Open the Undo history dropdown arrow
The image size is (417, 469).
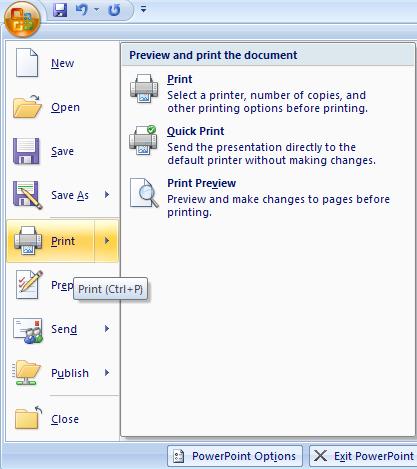coord(97,10)
